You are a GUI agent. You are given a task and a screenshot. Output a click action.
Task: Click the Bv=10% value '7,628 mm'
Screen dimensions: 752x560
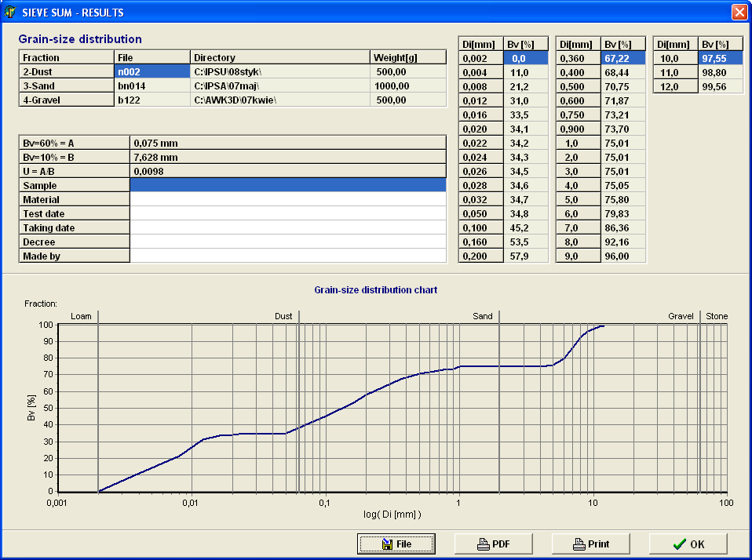(x=288, y=157)
